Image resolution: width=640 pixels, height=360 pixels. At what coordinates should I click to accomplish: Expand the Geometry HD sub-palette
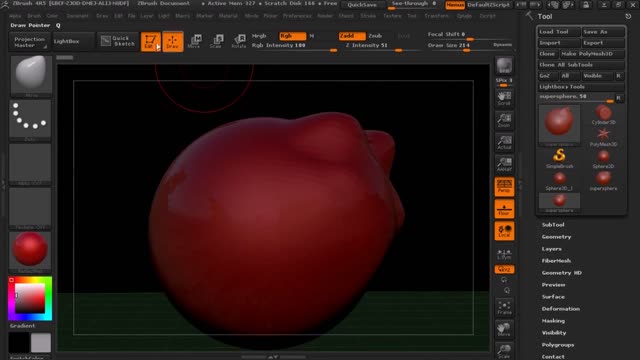(562, 273)
